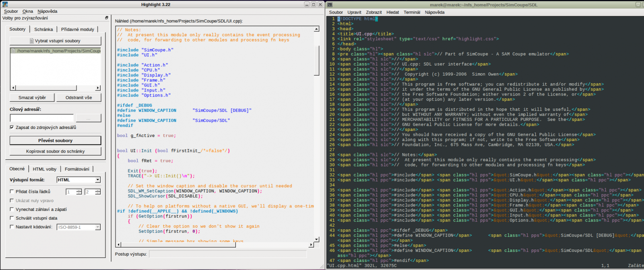Open the Terminál menu in terminal window
This screenshot has height=270, width=644.
[x=412, y=12]
